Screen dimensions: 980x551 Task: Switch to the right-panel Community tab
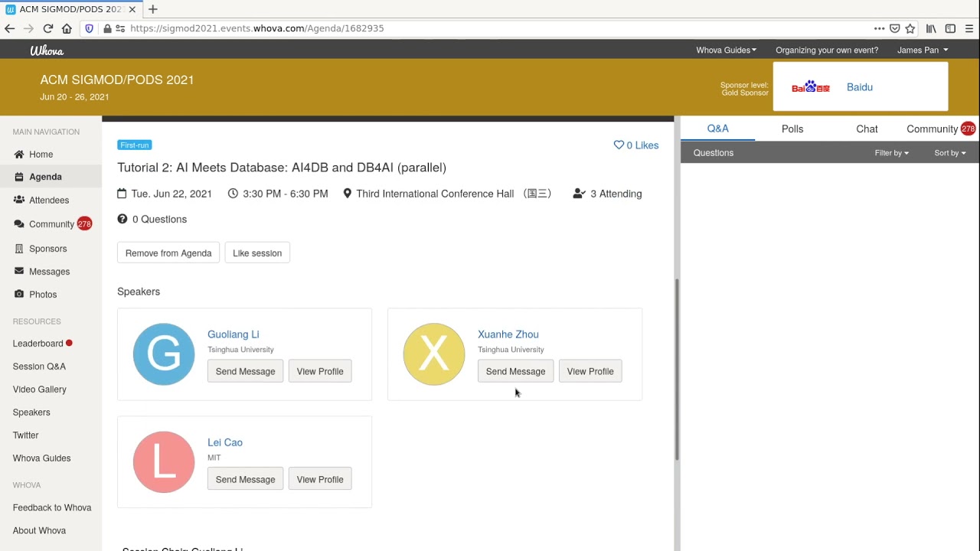point(941,129)
